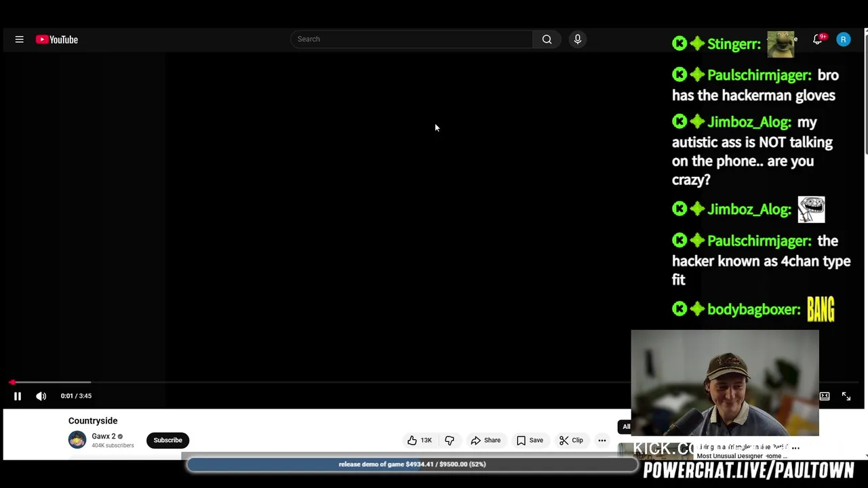Click the 404K subscribers count
Viewport: 868px width, 488px height.
coord(113,445)
